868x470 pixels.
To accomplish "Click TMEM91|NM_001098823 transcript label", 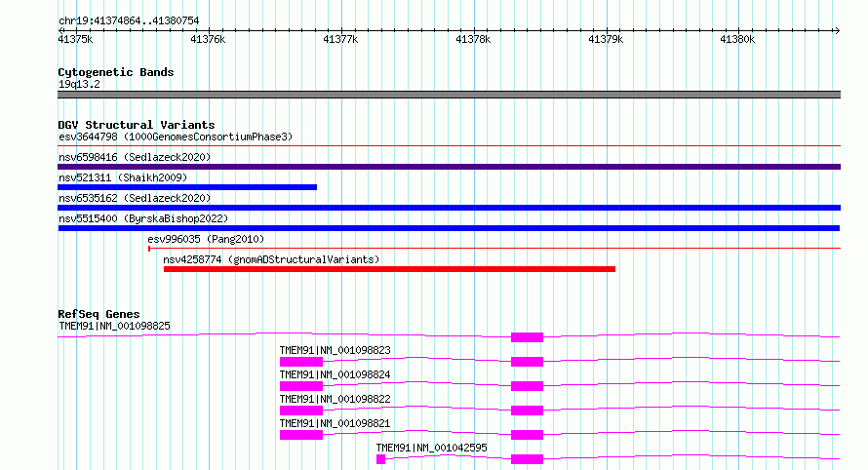I will (x=335, y=350).
